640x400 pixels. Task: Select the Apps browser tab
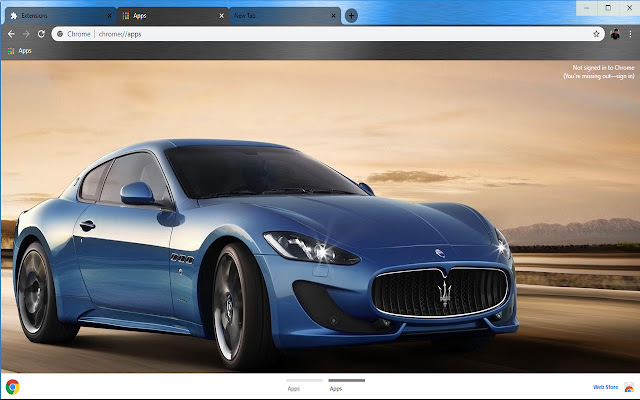pos(172,16)
